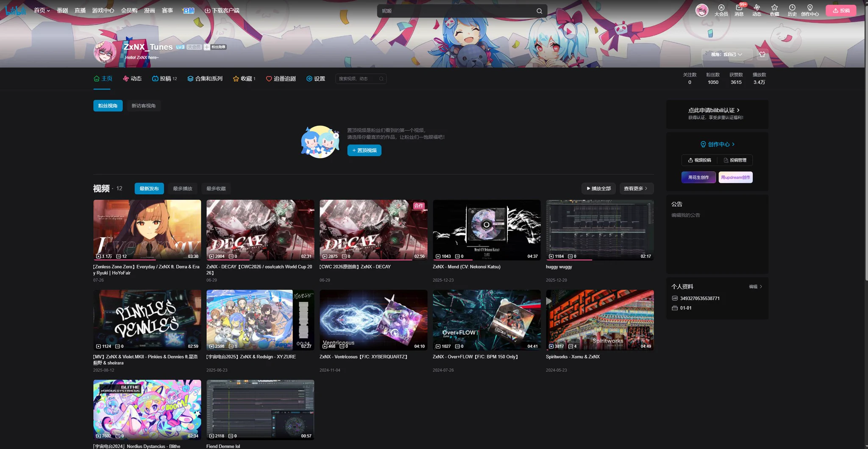The image size is (868, 449).
Task: Click the ZxNX_Tunes profile avatar
Action: click(x=104, y=53)
